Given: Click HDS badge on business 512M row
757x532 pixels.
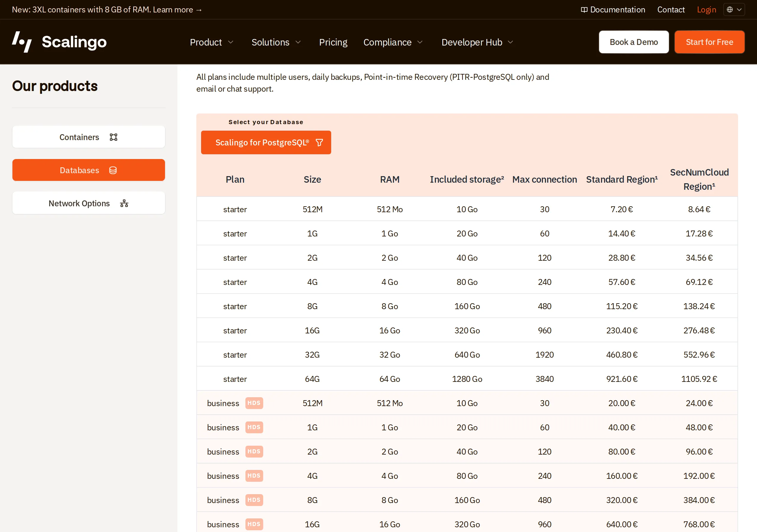Looking at the screenshot, I should point(254,403).
